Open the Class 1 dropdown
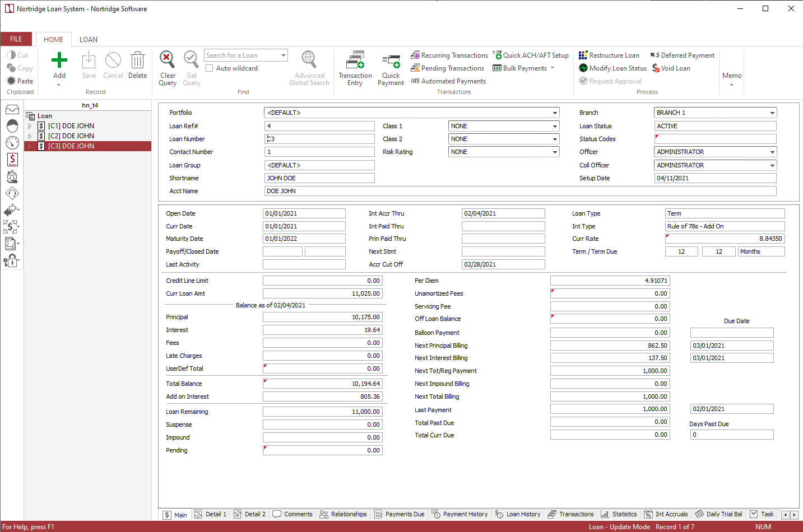Screen dimensions: 803x532 pos(555,126)
